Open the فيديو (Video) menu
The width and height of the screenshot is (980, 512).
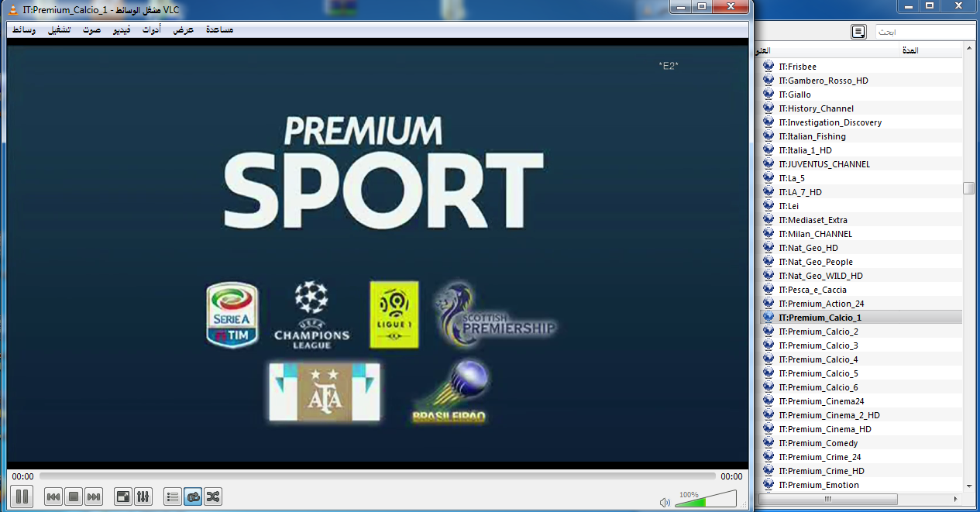point(122,29)
